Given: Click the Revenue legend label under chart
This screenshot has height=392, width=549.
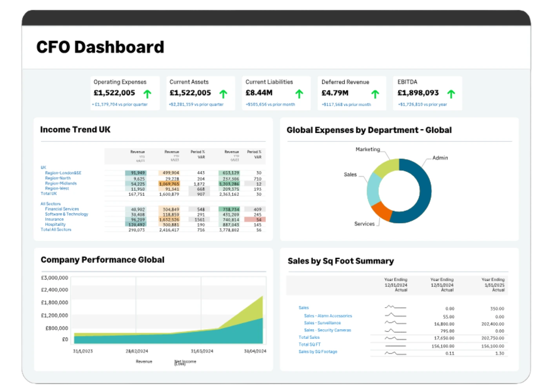Looking at the screenshot, I should click(144, 361).
